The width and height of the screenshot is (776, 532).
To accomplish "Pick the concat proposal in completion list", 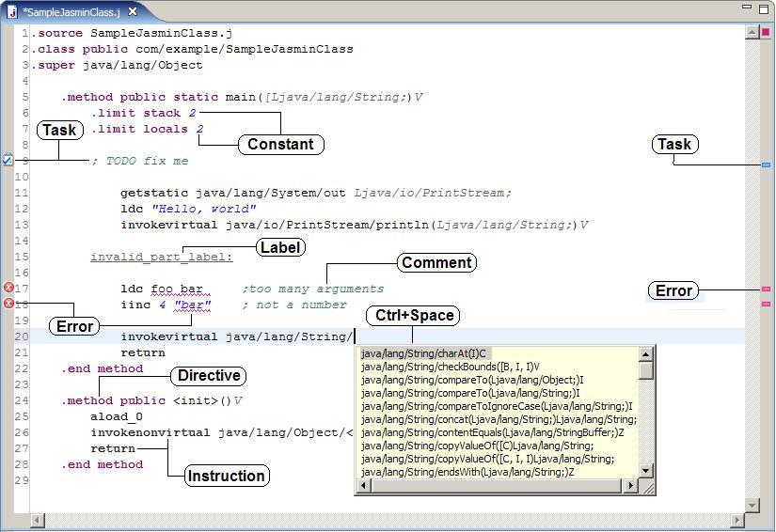I will click(x=499, y=419).
